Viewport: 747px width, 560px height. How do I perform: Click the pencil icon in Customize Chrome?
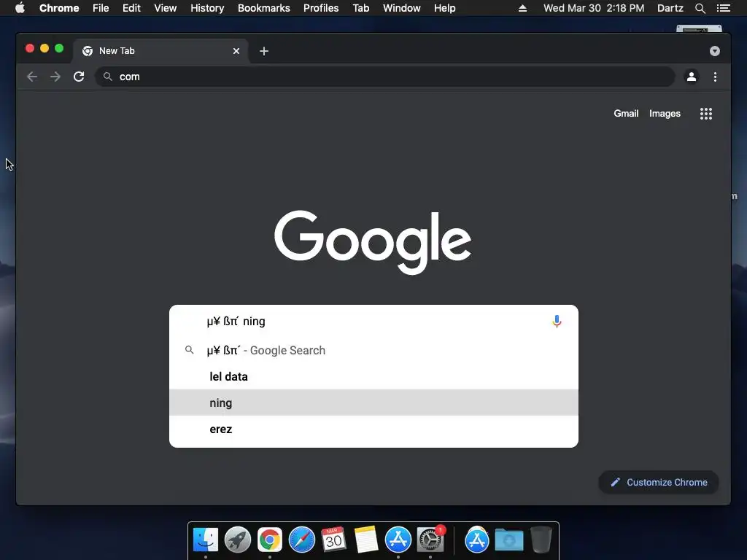click(616, 483)
